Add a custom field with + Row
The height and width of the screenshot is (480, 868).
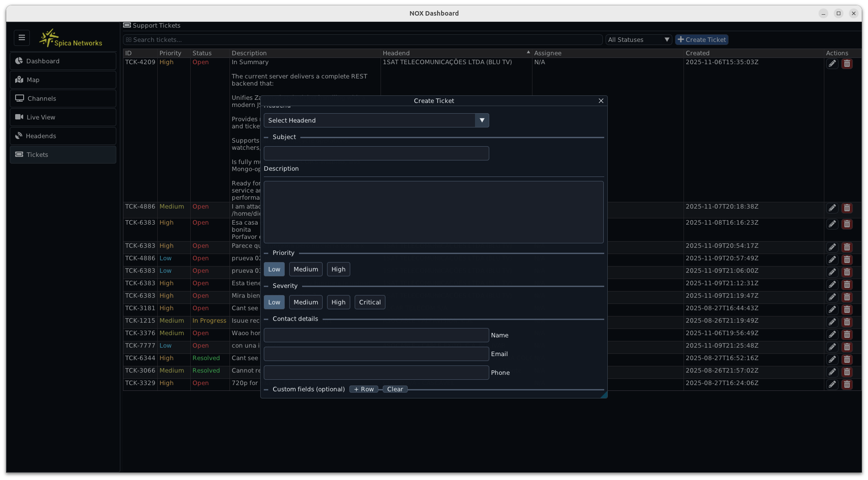pyautogui.click(x=364, y=389)
